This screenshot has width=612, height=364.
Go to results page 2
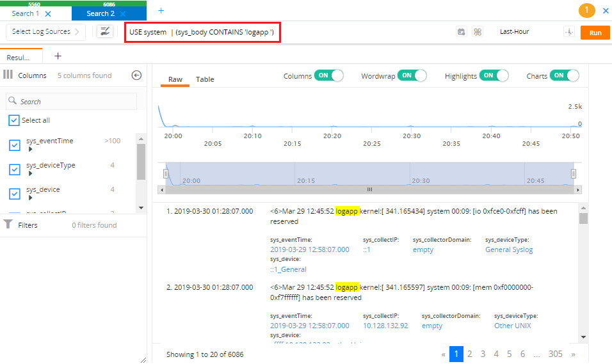[469, 354]
